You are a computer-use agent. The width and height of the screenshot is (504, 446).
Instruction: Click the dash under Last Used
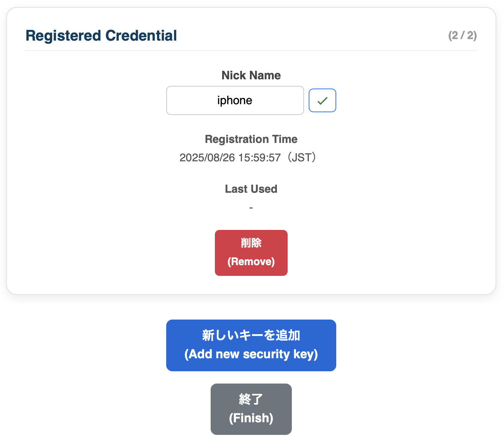point(251,208)
